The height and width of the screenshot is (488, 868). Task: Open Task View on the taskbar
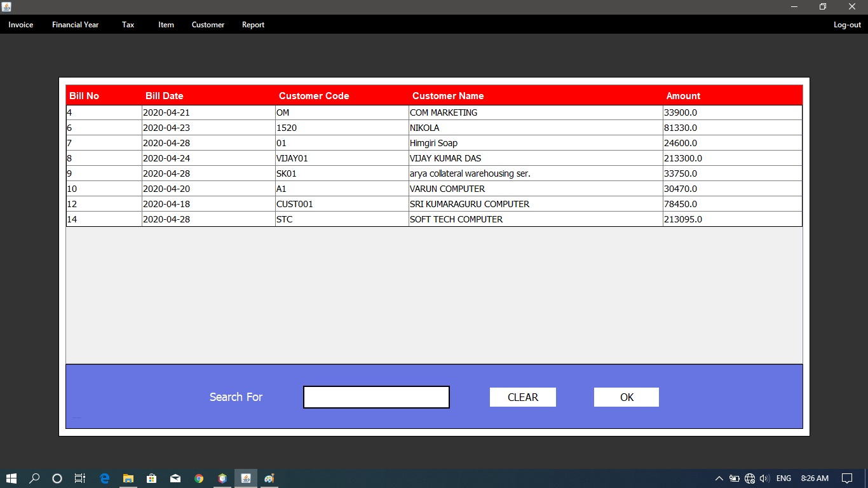[79, 478]
